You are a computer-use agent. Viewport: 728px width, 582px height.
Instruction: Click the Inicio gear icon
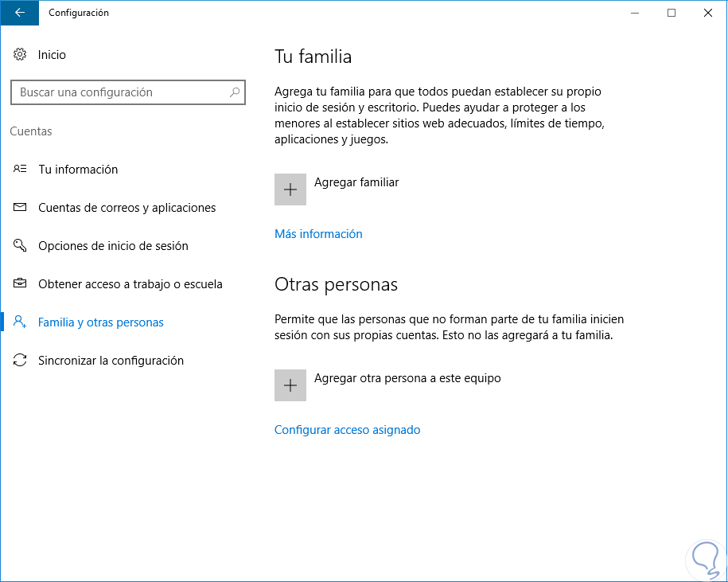click(21, 55)
